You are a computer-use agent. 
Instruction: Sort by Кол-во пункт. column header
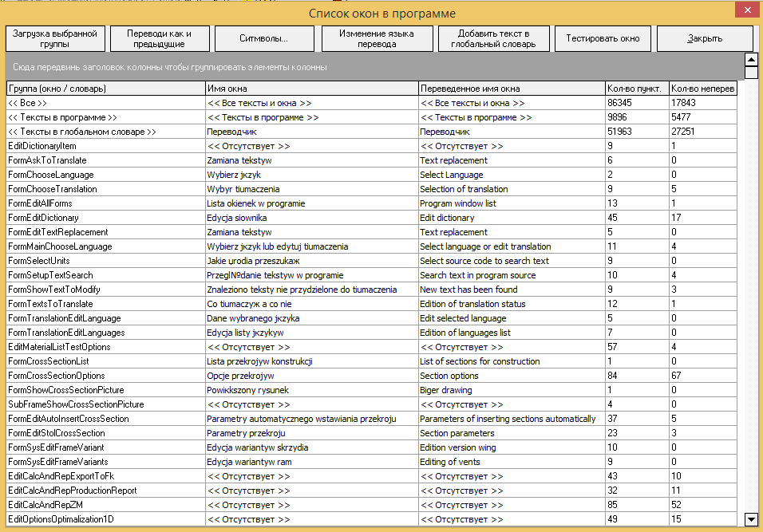[637, 89]
